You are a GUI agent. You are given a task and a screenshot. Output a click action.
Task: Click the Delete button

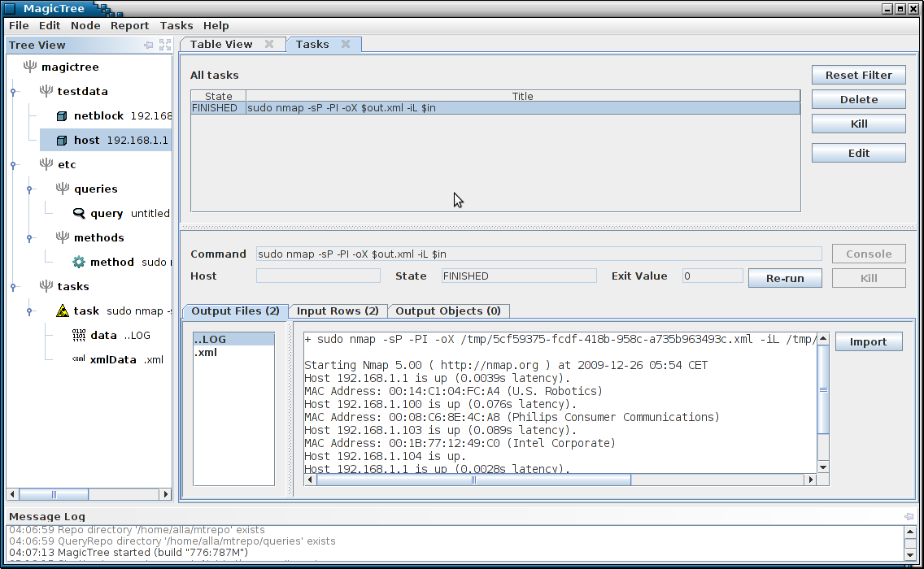pyautogui.click(x=859, y=99)
